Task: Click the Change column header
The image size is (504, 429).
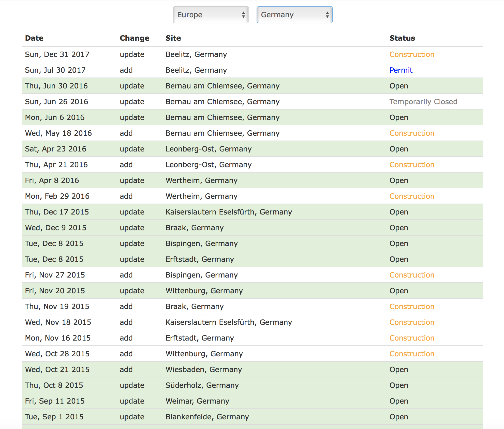Action: click(135, 38)
